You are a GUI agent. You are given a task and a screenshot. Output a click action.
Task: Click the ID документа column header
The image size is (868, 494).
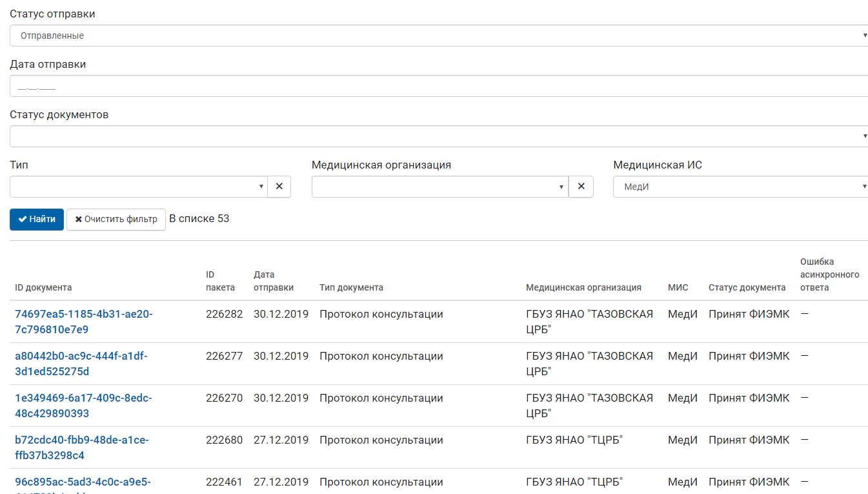pos(43,287)
